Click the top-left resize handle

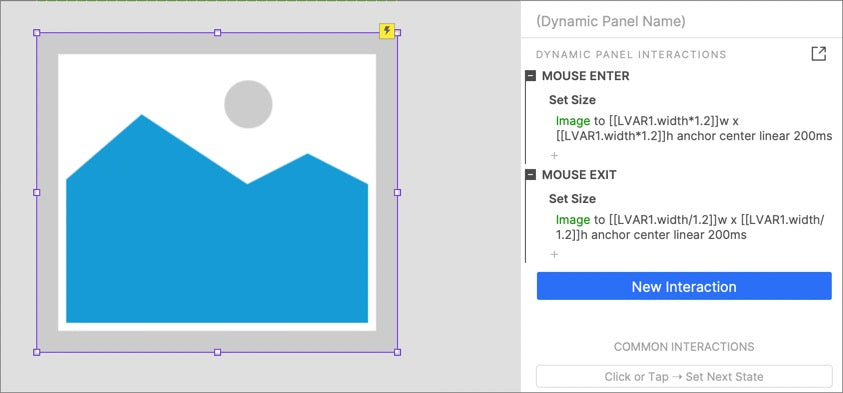pyautogui.click(x=37, y=33)
